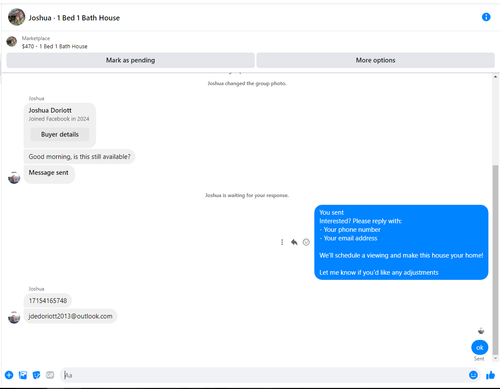Click the 'Joshua - 1 Bed 1 Bath House' title

coord(74,18)
